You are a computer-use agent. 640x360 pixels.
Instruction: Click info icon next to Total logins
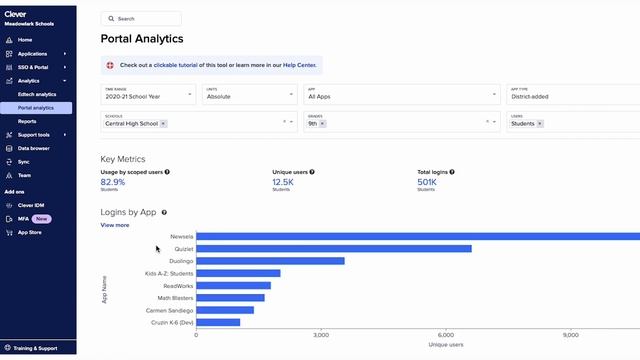click(x=452, y=172)
